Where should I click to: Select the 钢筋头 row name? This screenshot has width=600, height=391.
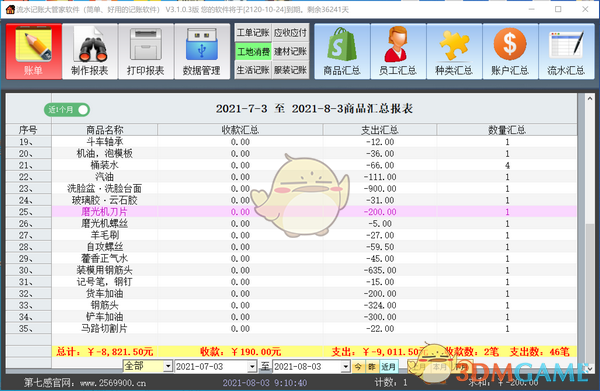tap(104, 305)
